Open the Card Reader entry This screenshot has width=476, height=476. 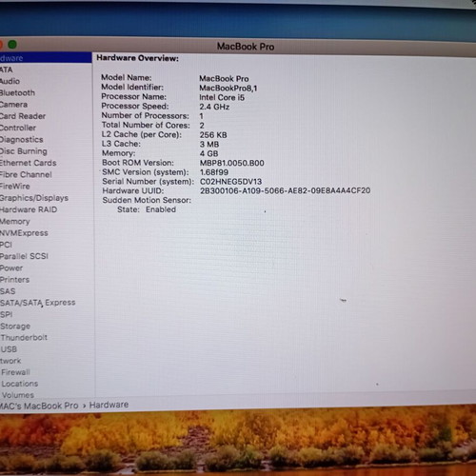coord(23,116)
